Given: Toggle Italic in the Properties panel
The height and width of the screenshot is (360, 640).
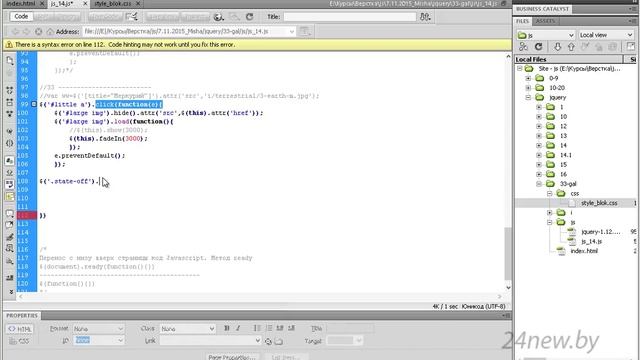Looking at the screenshot, I should [x=238, y=328].
